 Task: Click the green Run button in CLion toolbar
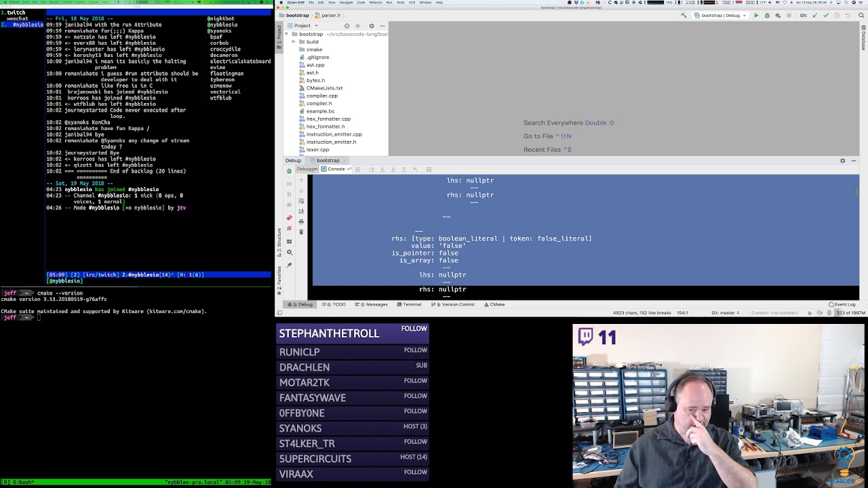756,16
